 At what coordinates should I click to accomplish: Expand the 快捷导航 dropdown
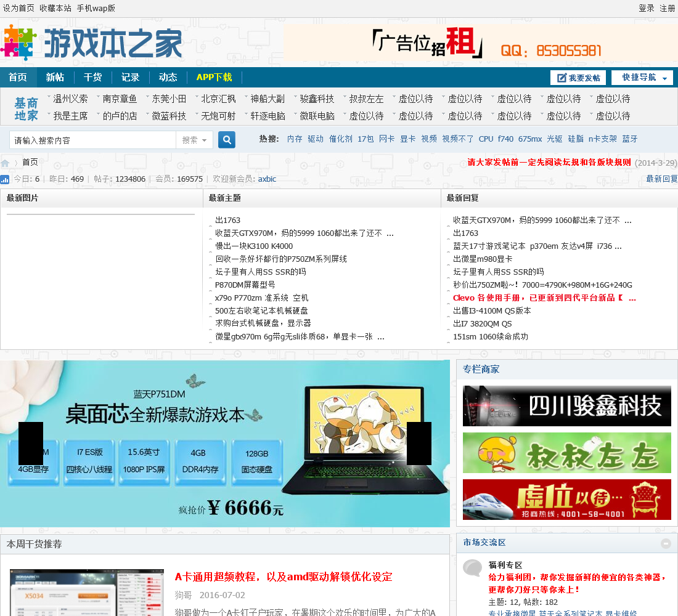tap(642, 78)
